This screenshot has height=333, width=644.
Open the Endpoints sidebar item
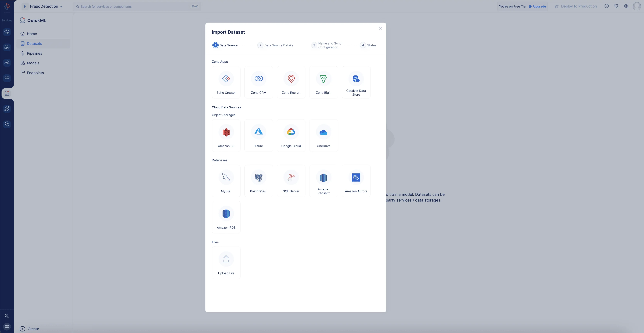click(35, 73)
